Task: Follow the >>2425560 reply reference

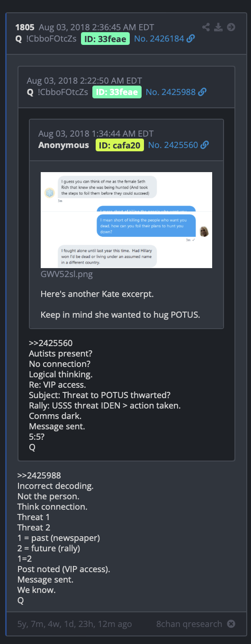Action: (51, 343)
